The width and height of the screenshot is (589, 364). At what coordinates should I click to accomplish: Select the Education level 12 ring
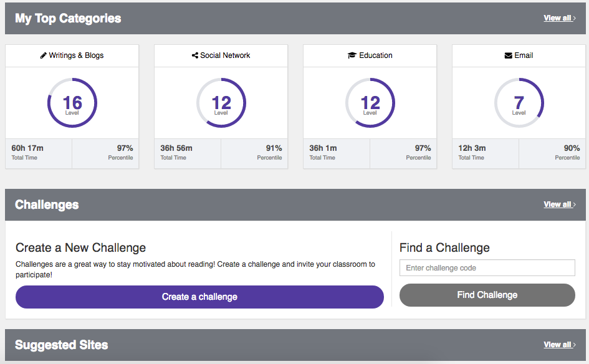(x=370, y=103)
